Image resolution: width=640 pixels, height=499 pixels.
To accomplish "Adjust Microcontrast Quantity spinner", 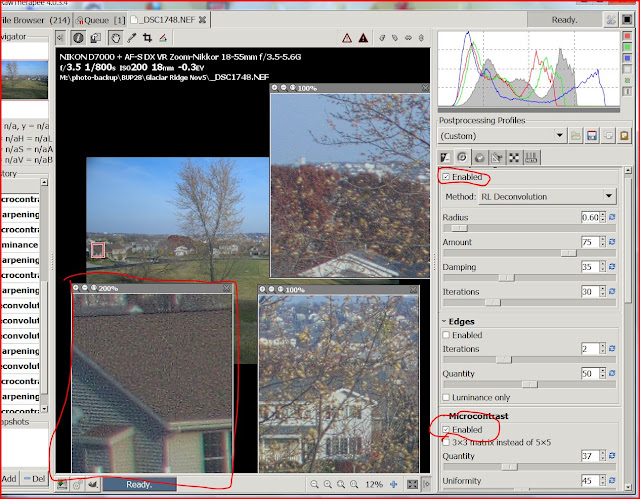I will tap(603, 456).
